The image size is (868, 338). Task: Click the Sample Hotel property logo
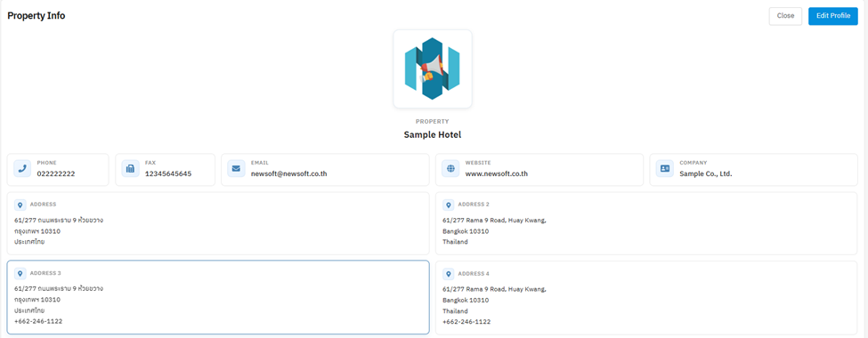tap(433, 68)
